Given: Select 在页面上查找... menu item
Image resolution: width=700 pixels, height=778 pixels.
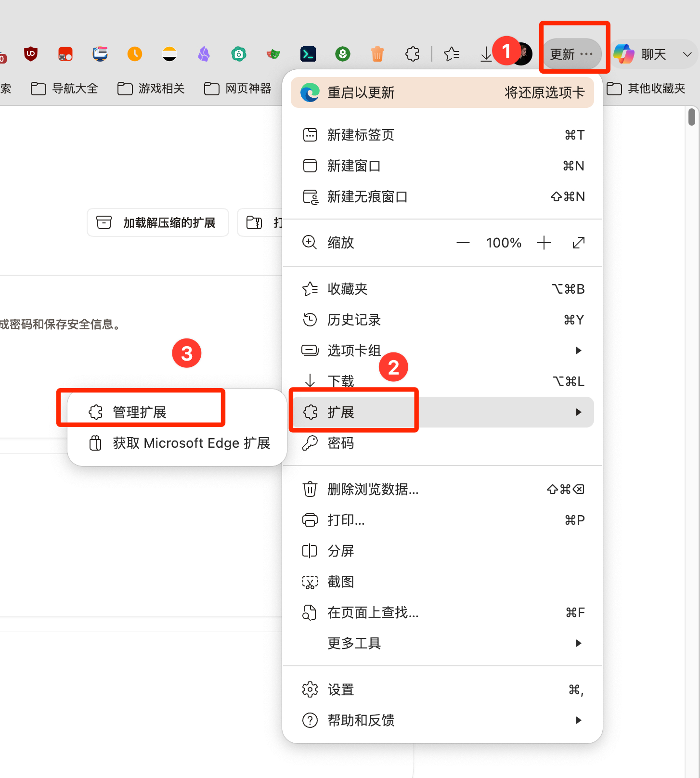Looking at the screenshot, I should 442,612.
